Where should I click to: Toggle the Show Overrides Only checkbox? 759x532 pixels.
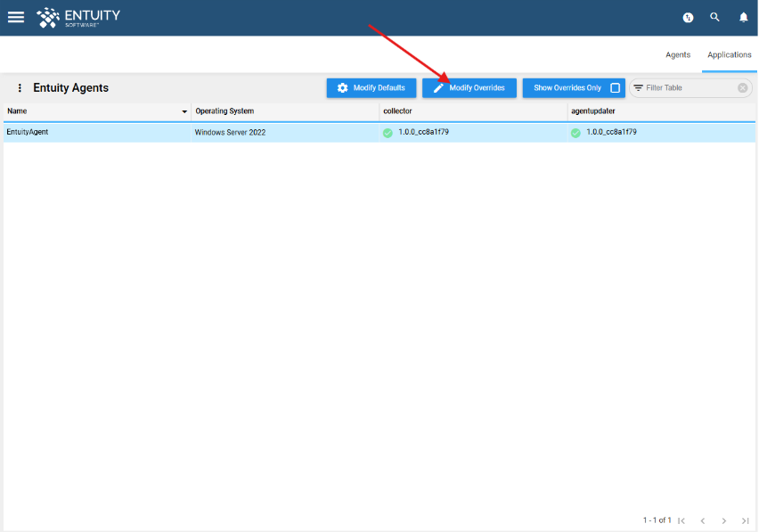click(616, 88)
